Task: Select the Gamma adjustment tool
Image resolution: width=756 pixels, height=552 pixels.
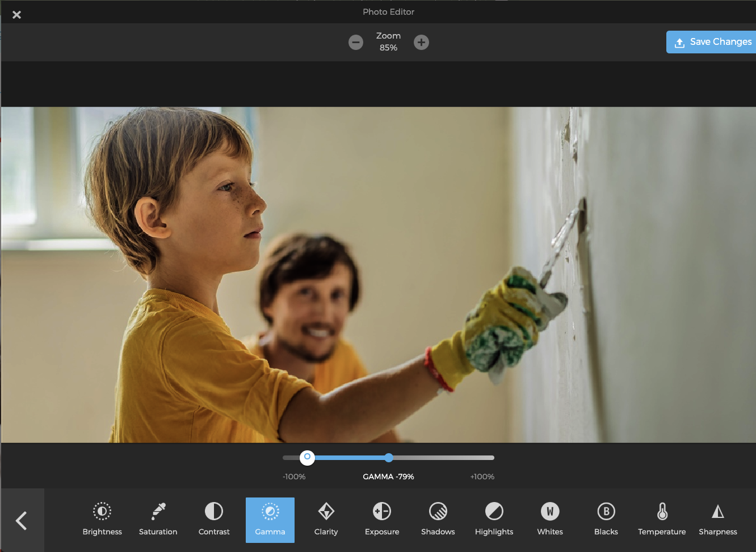Action: [x=270, y=519]
